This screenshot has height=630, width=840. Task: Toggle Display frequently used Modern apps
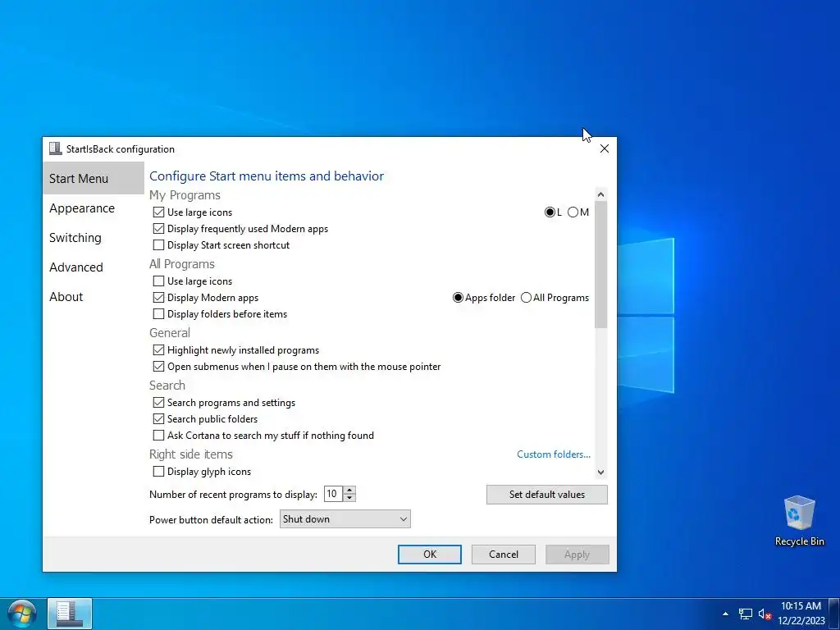(x=158, y=229)
